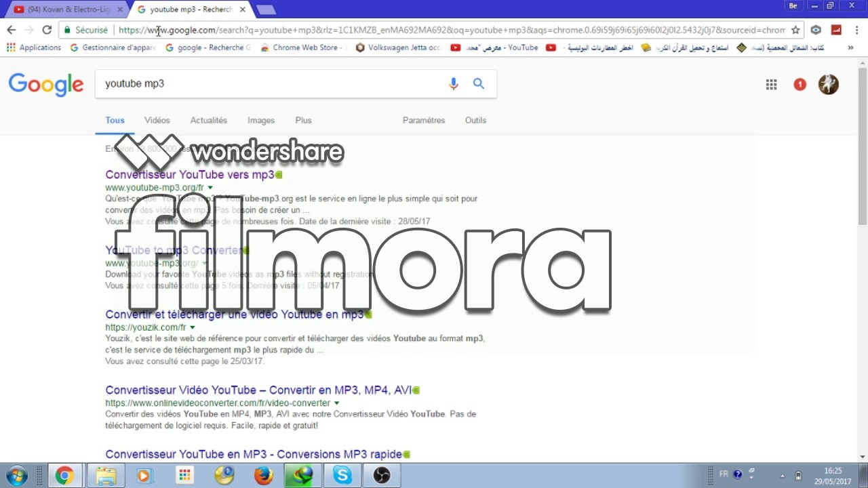868x488 pixels.
Task: Select the Actualités search tab
Action: [x=208, y=120]
